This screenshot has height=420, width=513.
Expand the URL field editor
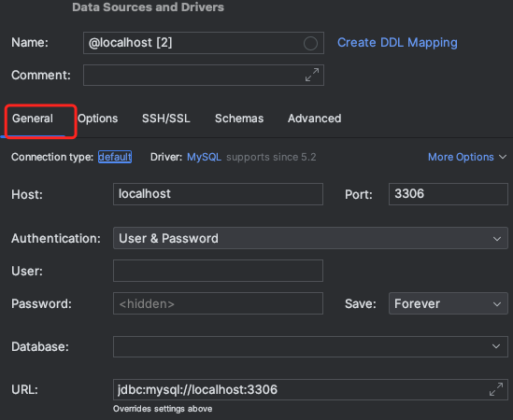click(496, 389)
